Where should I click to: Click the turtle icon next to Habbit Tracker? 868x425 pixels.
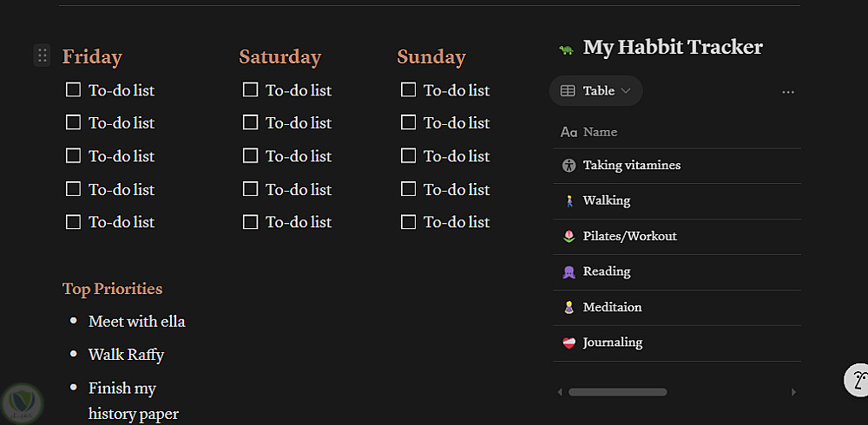click(566, 49)
